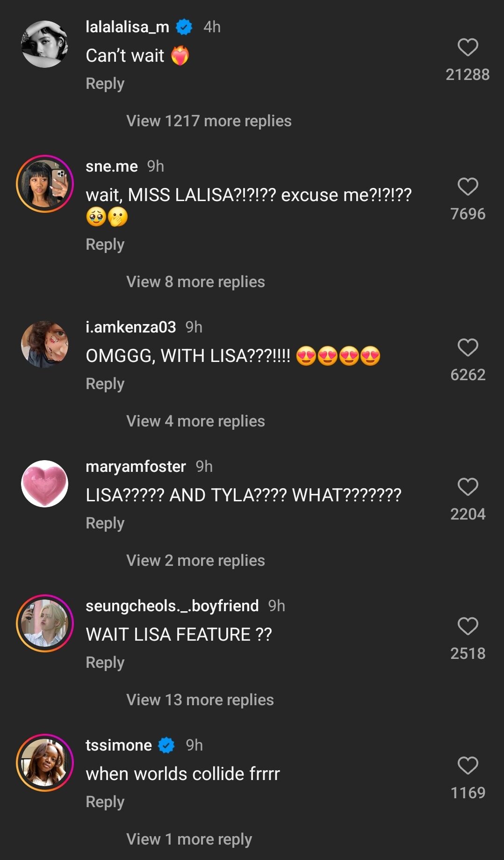This screenshot has width=504, height=860.
Task: Like maryamfoster's comment heart icon
Action: (468, 487)
